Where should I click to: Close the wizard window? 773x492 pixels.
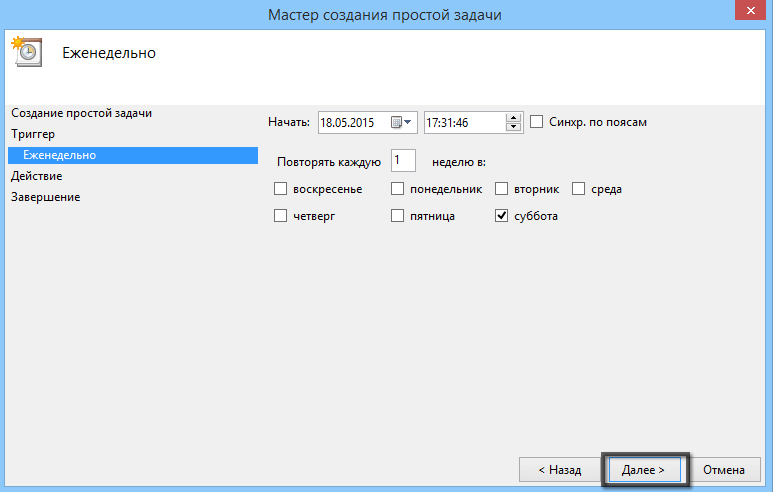tap(750, 10)
